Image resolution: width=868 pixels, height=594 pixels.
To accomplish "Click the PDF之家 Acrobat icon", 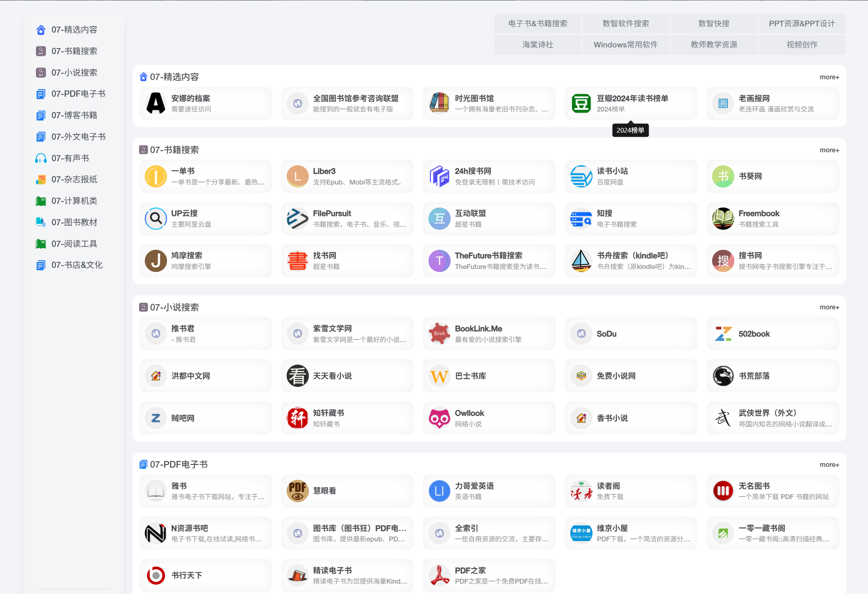I will (439, 576).
